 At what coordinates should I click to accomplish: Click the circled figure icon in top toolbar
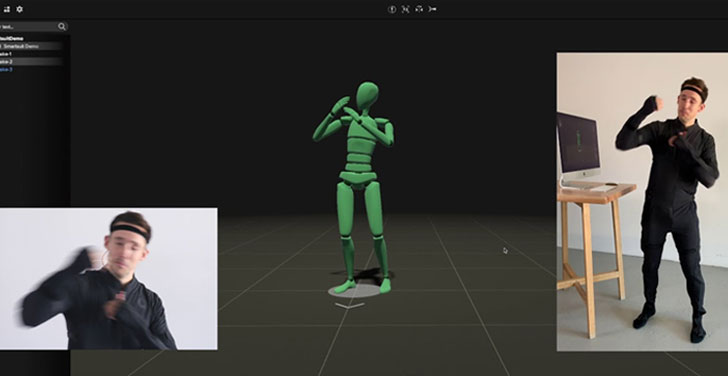pos(392,9)
